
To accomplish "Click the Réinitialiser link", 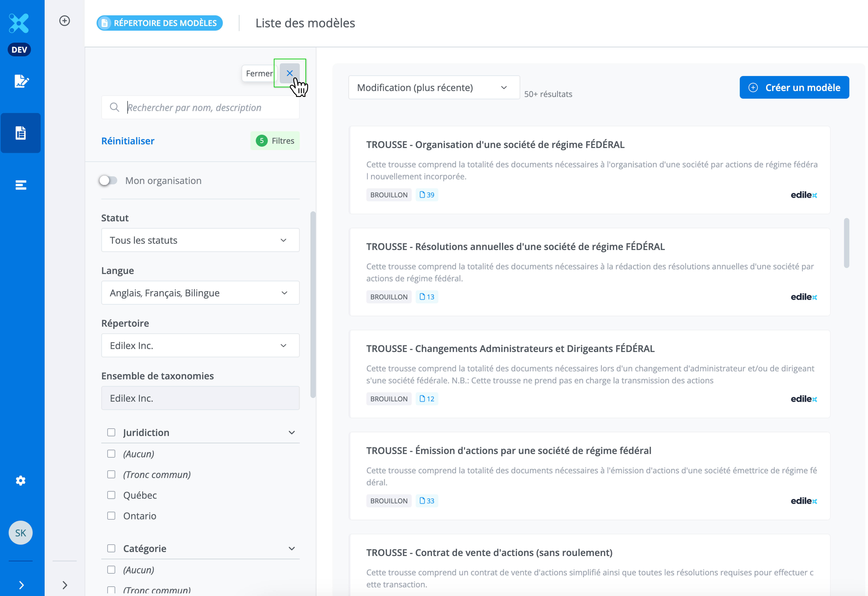I will click(128, 141).
